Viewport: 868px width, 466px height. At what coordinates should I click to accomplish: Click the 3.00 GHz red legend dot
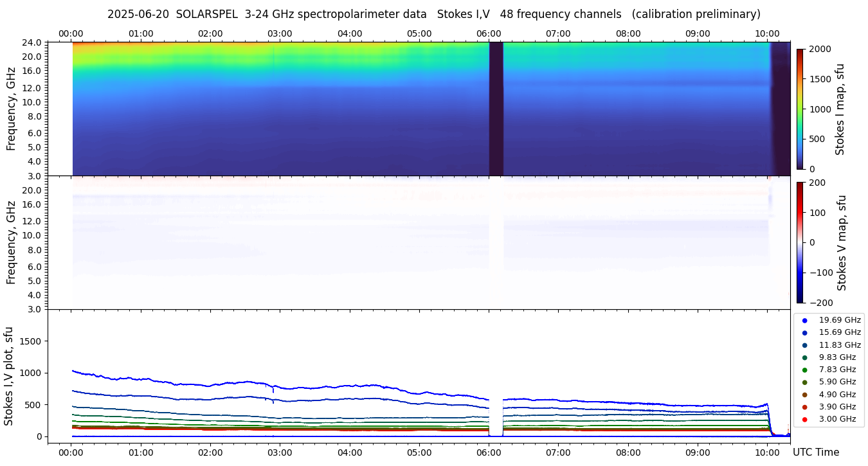(x=804, y=420)
